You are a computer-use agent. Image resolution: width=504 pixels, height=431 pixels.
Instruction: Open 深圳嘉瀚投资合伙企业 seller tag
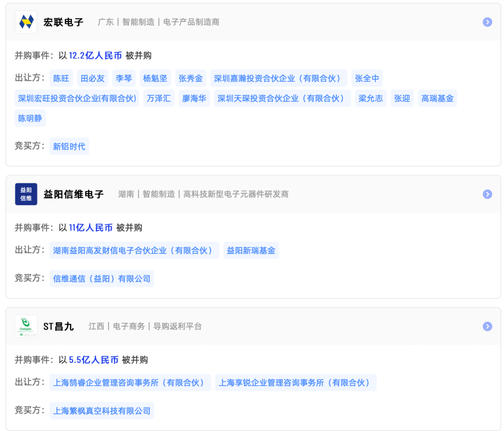pos(279,78)
